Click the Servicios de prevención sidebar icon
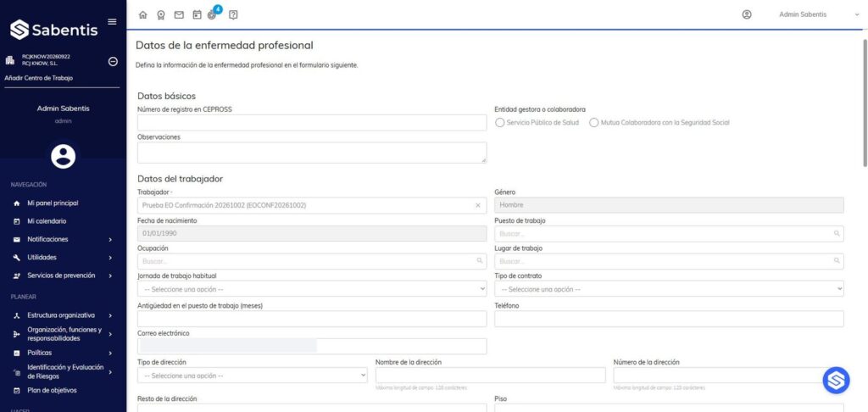 (17, 276)
